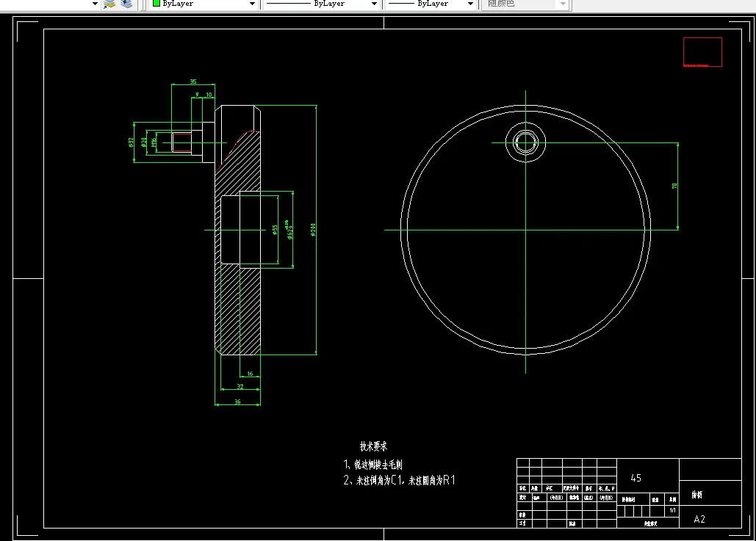
Task: Select the ø32 dimension text
Action: click(131, 142)
